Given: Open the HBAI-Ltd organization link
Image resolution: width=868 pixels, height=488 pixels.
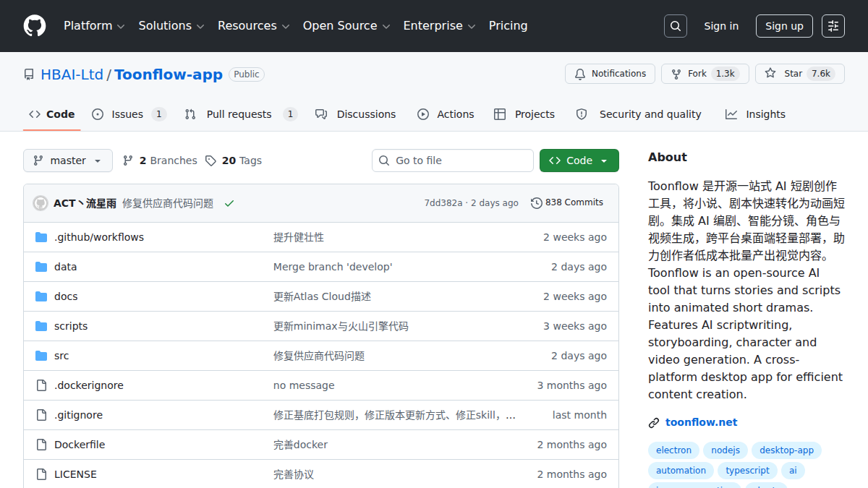Looking at the screenshot, I should click(72, 74).
